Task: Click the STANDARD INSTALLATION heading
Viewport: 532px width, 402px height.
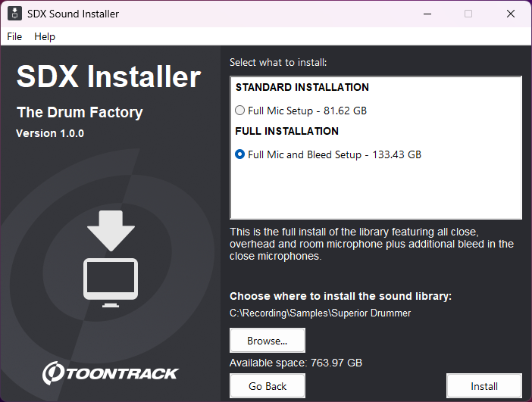Action: [x=302, y=88]
